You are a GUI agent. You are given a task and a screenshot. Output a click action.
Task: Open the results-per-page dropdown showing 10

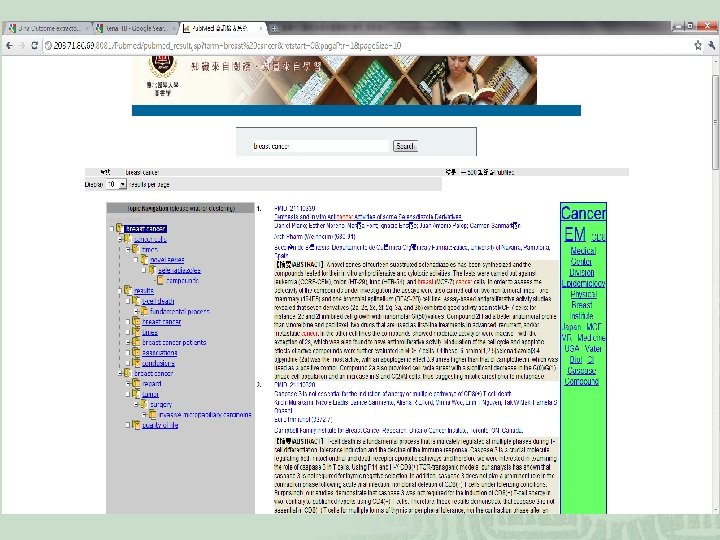click(116, 184)
